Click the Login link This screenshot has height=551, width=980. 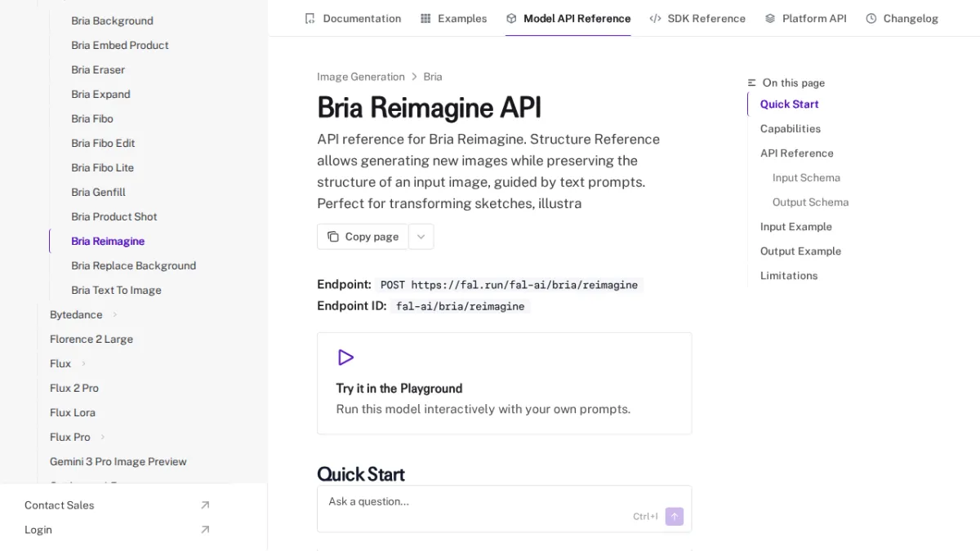tap(38, 530)
